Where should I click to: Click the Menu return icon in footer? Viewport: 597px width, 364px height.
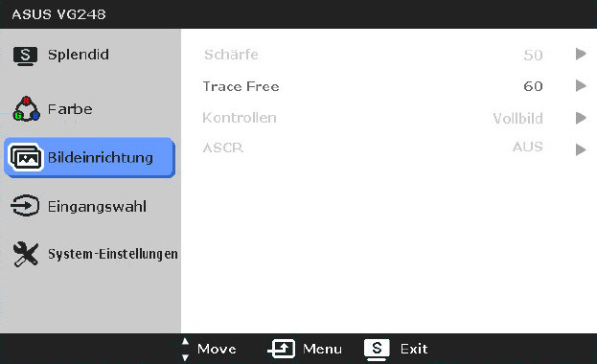282,349
